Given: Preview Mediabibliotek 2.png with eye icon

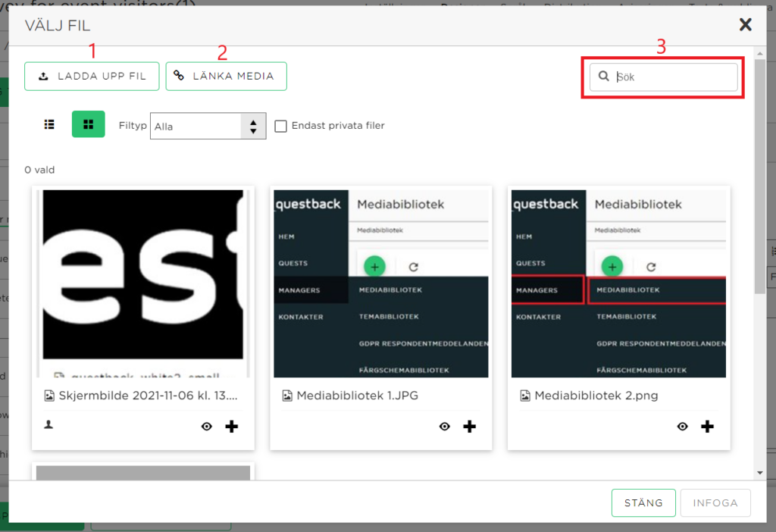Looking at the screenshot, I should (x=683, y=426).
